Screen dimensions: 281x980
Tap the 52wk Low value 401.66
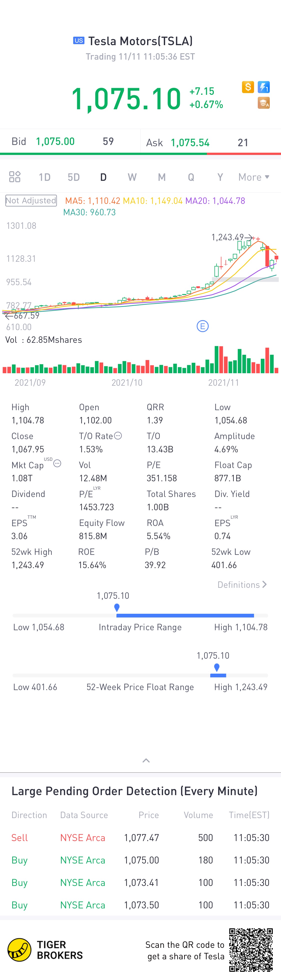[224, 565]
